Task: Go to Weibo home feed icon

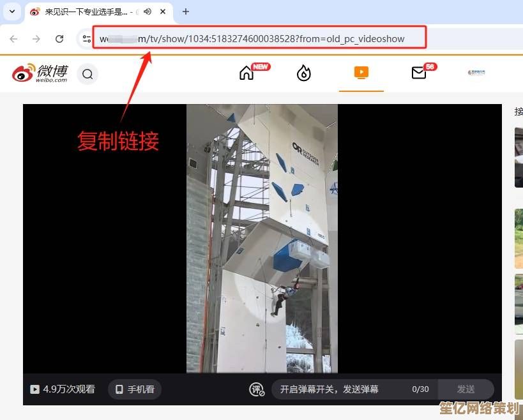Action: point(246,73)
